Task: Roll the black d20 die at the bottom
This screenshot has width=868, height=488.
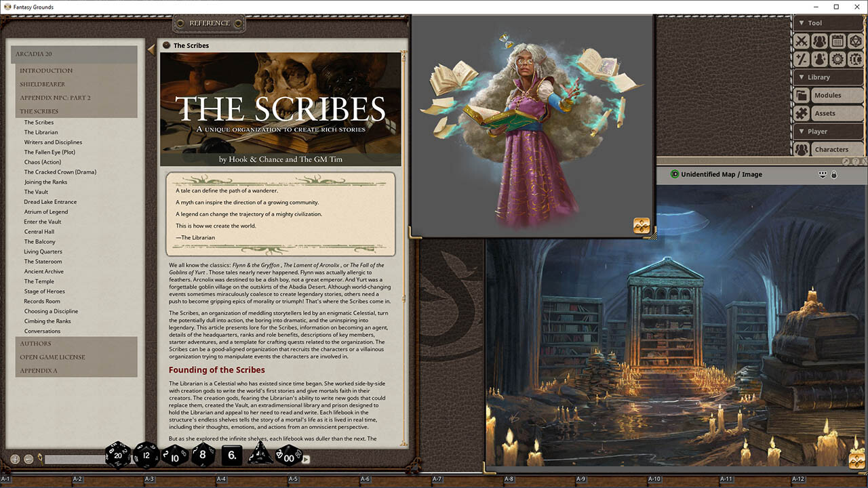Action: [x=117, y=455]
